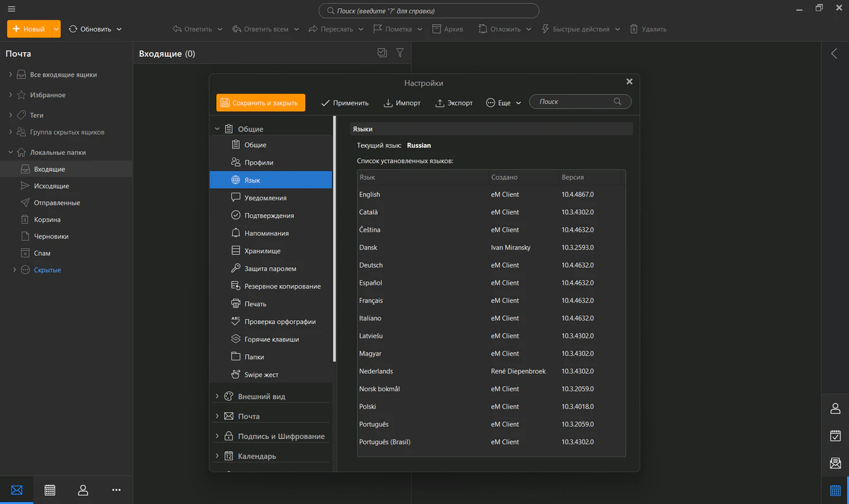The height and width of the screenshot is (504, 849).
Task: Click the Применить button
Action: click(345, 102)
